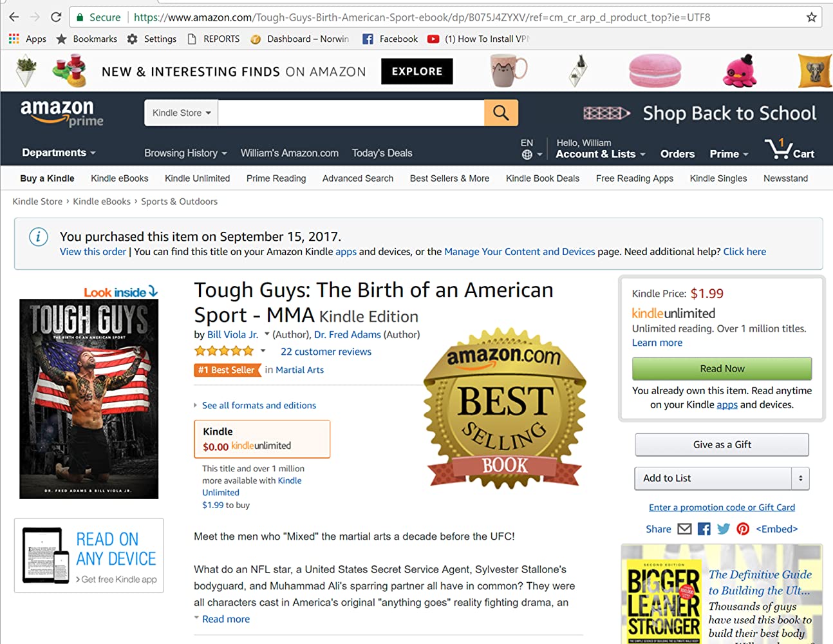Image resolution: width=833 pixels, height=644 pixels.
Task: Open the globe language selector
Action: tap(531, 155)
